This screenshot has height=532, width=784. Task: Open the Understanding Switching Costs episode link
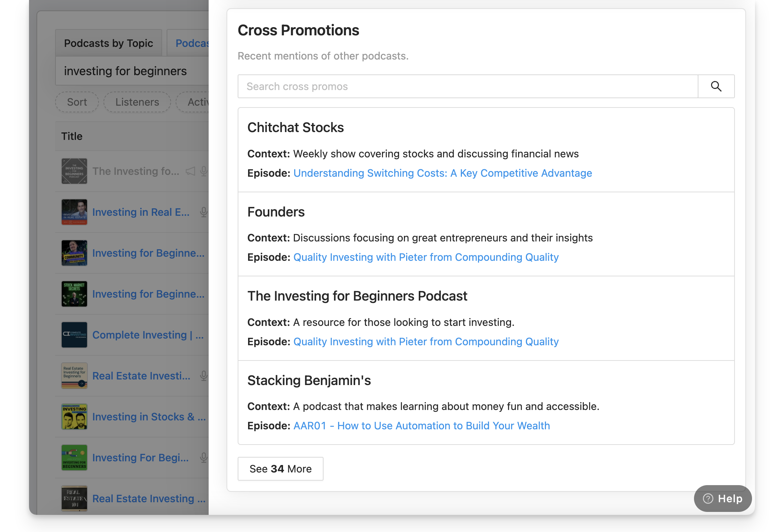[x=443, y=173]
